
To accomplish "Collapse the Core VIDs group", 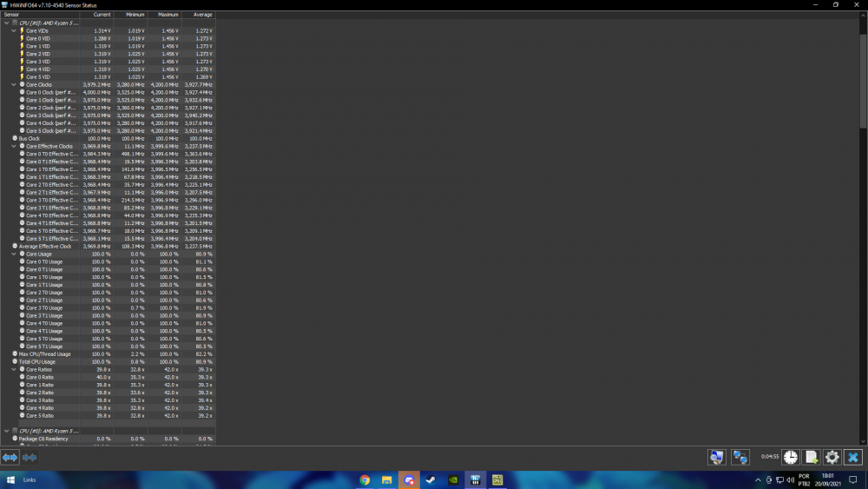I will 14,31.
